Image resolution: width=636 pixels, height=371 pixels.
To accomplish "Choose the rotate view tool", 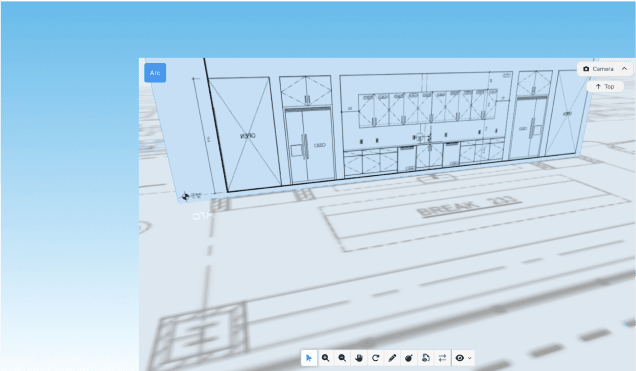I will pyautogui.click(x=375, y=358).
